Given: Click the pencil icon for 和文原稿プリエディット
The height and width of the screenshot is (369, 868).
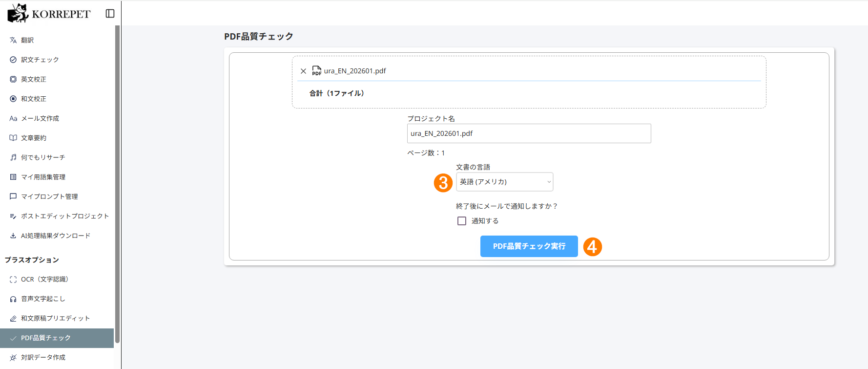Looking at the screenshot, I should click(x=13, y=319).
